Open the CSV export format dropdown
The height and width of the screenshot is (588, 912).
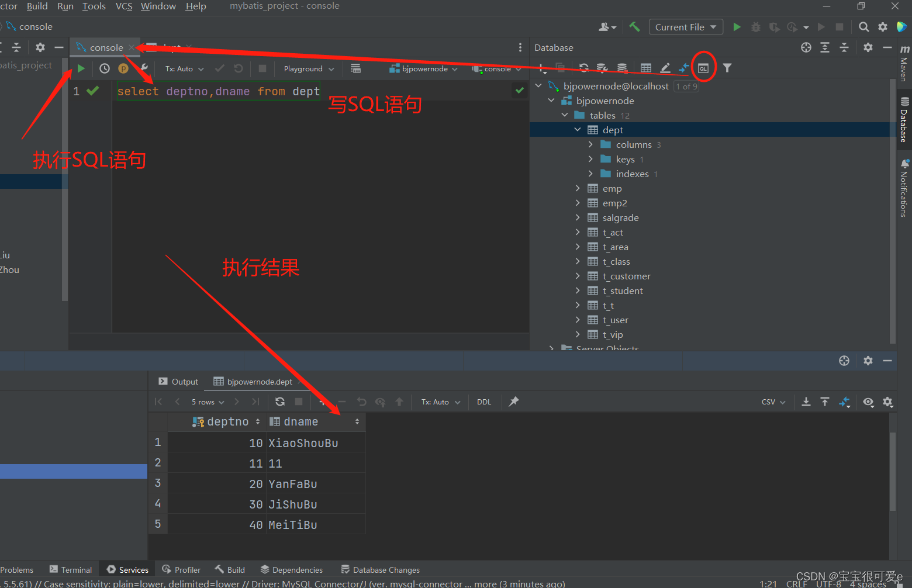[x=773, y=402]
